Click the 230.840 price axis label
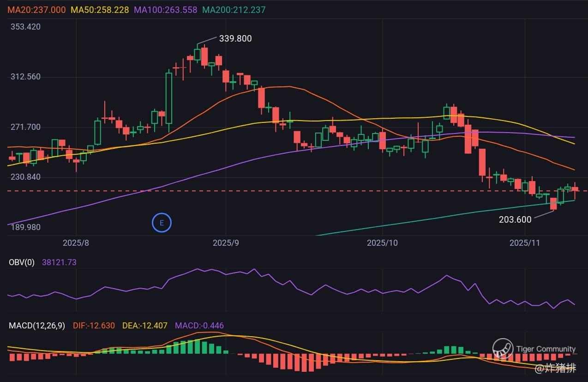 click(x=25, y=177)
